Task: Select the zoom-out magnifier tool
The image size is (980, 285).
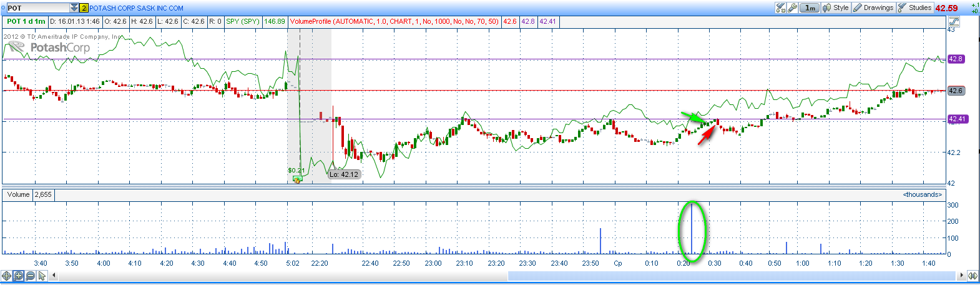Action: pos(30,276)
